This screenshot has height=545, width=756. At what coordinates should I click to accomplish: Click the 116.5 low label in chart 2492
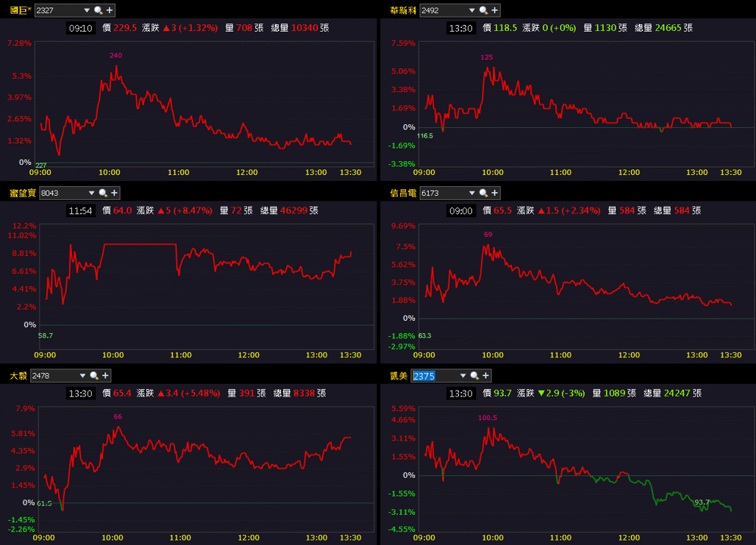(x=425, y=136)
